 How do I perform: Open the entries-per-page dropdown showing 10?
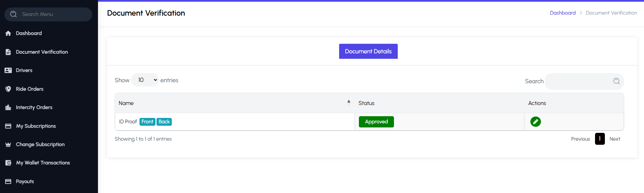[x=145, y=80]
